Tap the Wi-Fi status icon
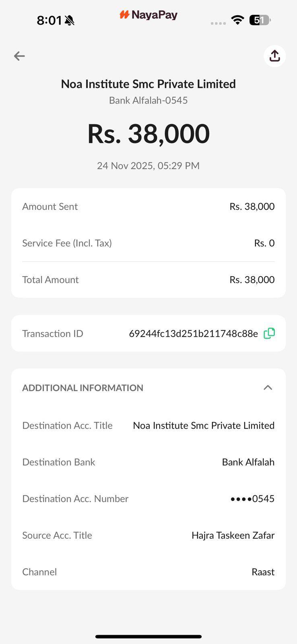This screenshot has width=297, height=644. [237, 20]
